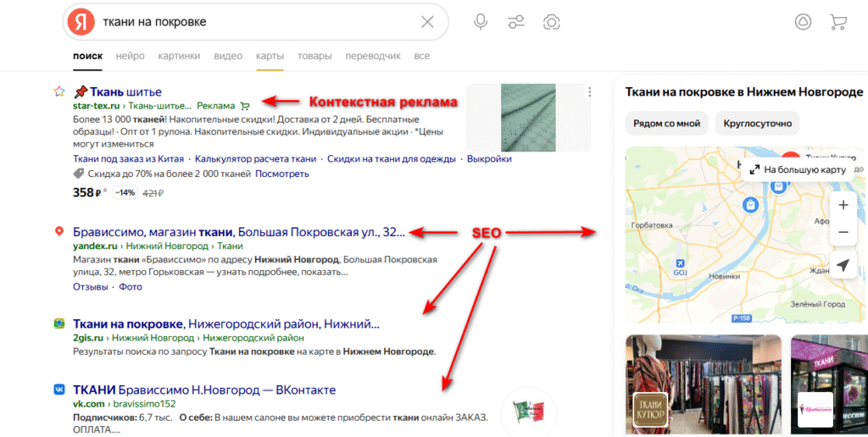Click the map locate-me arrow icon

pos(843,265)
